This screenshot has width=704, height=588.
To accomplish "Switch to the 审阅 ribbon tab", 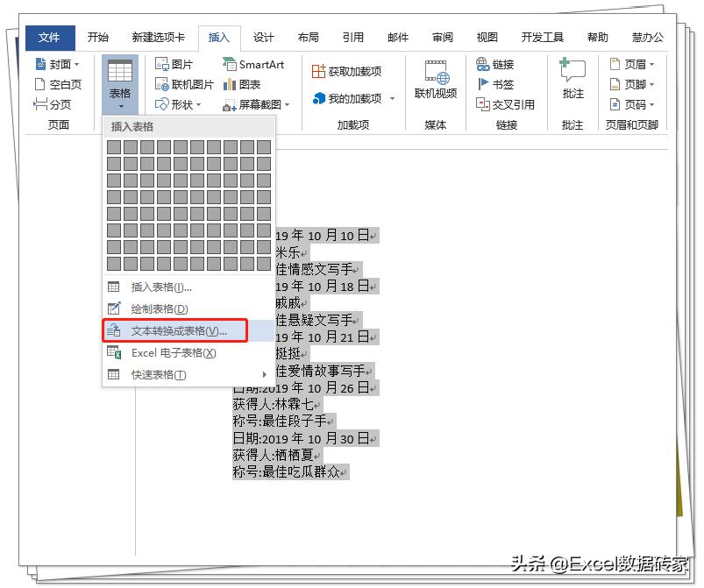I will [x=442, y=37].
